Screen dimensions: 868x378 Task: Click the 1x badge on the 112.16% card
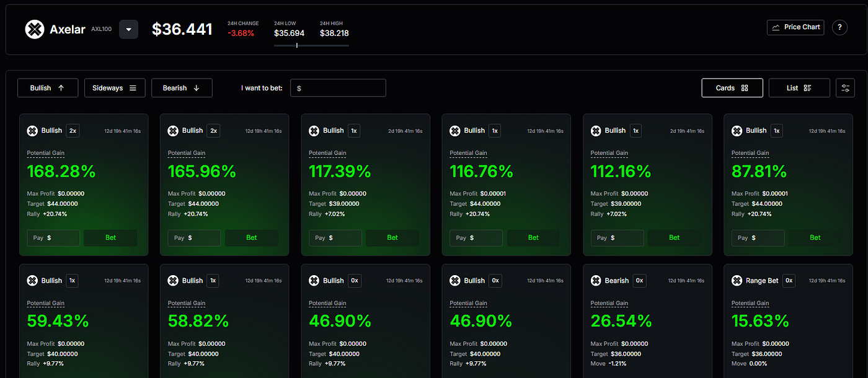(x=636, y=131)
